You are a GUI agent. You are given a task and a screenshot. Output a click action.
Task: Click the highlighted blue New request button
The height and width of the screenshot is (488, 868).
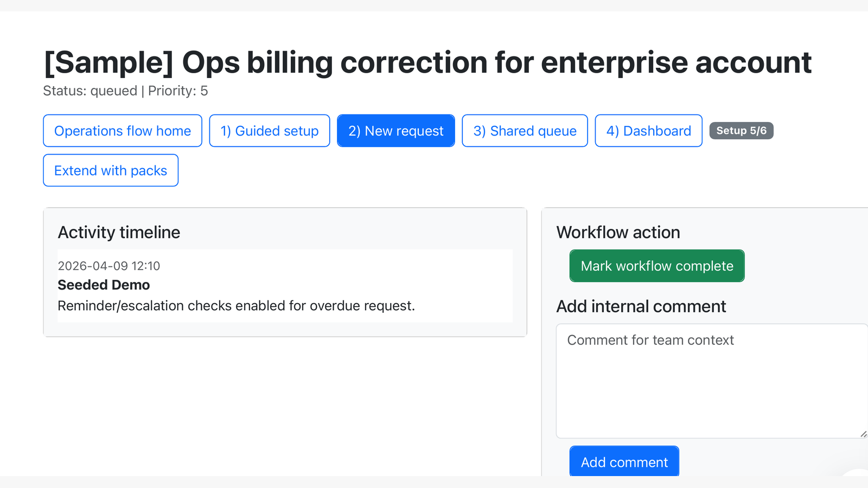tap(395, 131)
